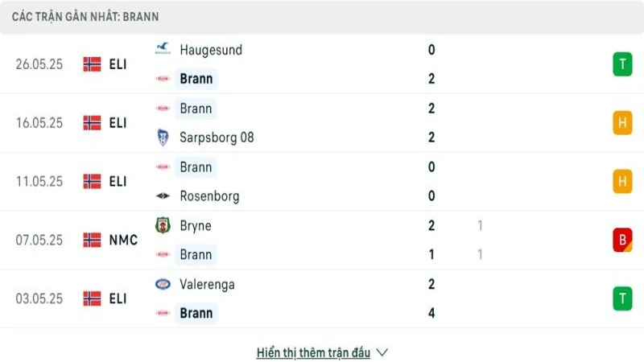Click green T badge for Haugesund match
This screenshot has height=362, width=644.
(x=622, y=64)
